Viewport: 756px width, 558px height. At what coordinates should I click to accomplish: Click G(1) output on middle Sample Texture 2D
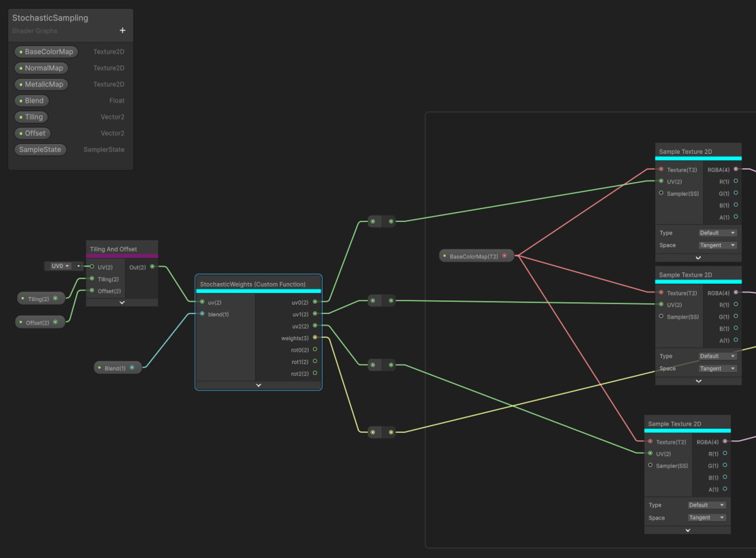pyautogui.click(x=735, y=317)
